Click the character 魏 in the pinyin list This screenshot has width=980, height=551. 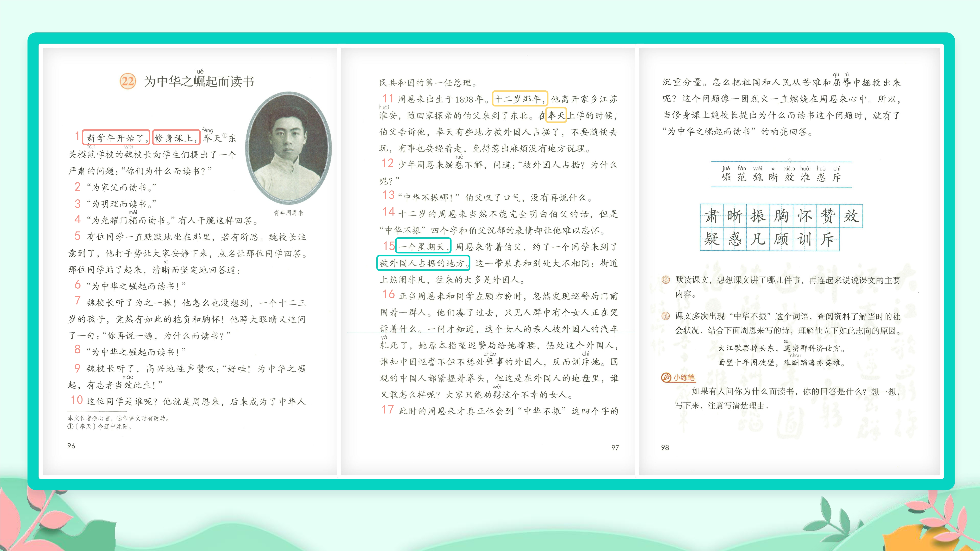pos(757,177)
